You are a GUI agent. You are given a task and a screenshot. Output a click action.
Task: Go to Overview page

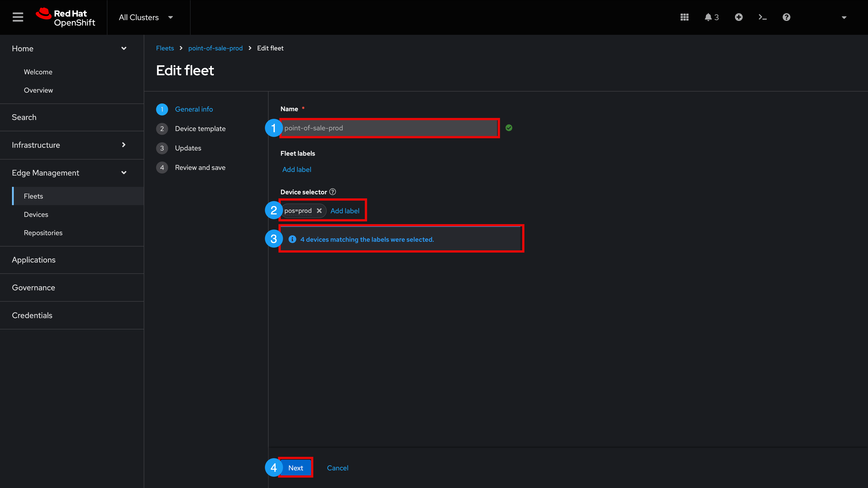38,90
